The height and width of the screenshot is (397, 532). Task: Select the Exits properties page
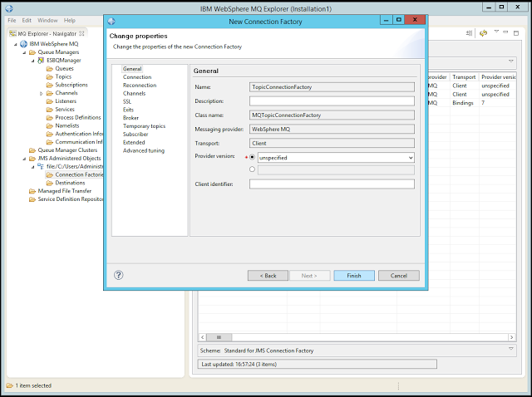[x=128, y=110]
